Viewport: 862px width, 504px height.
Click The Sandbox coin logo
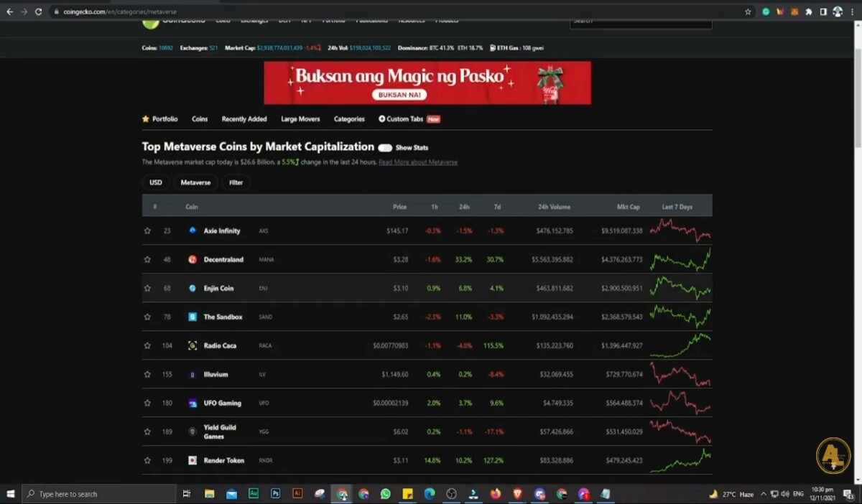coord(193,317)
